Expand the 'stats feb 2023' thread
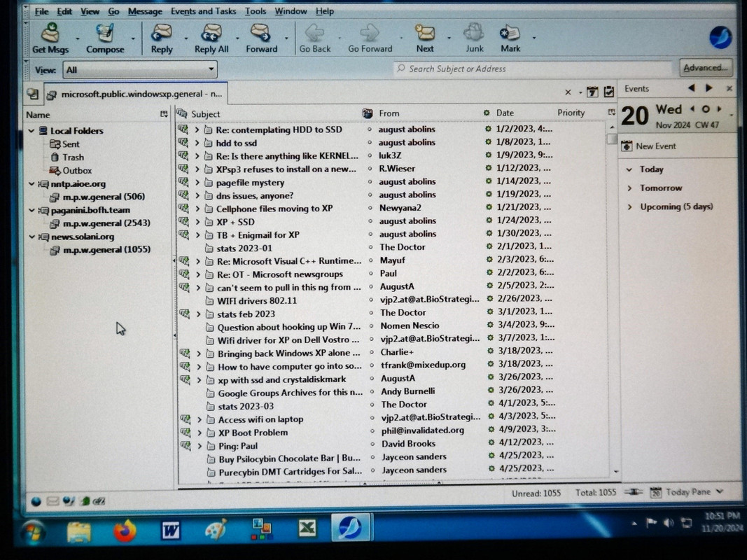 point(198,314)
